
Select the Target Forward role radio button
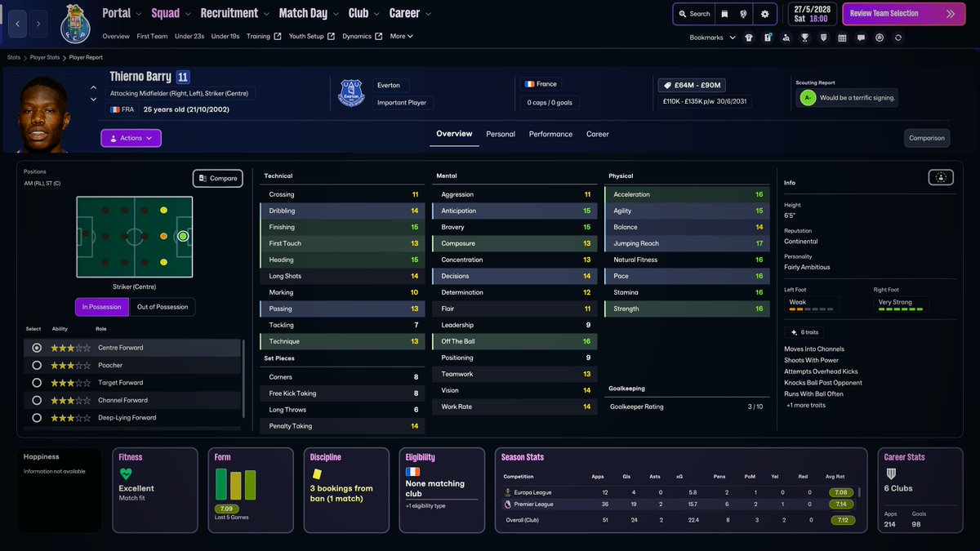[36, 383]
